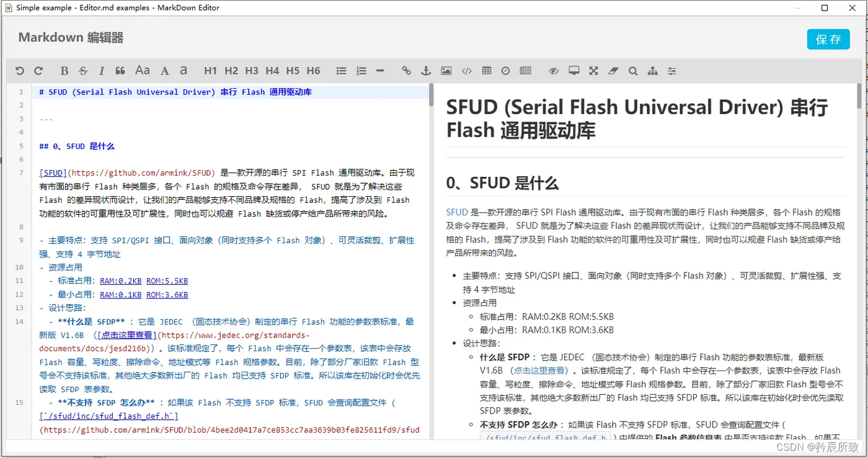Click the sliders settings toolbar icon
This screenshot has width=868, height=458.
tap(672, 71)
